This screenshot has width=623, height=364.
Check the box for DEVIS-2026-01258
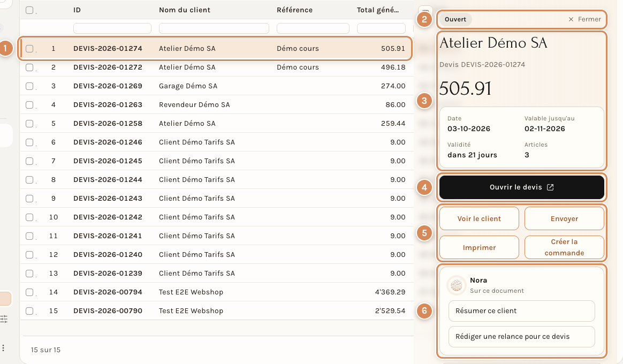click(x=29, y=124)
